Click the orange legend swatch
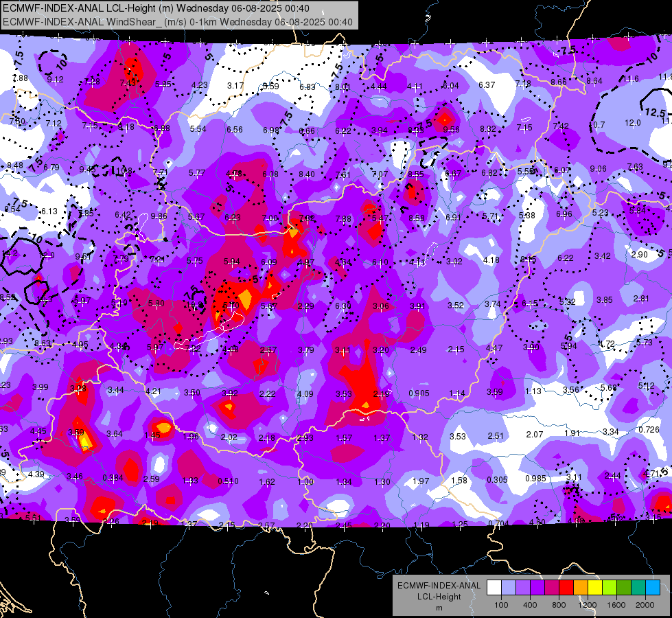 [581, 588]
